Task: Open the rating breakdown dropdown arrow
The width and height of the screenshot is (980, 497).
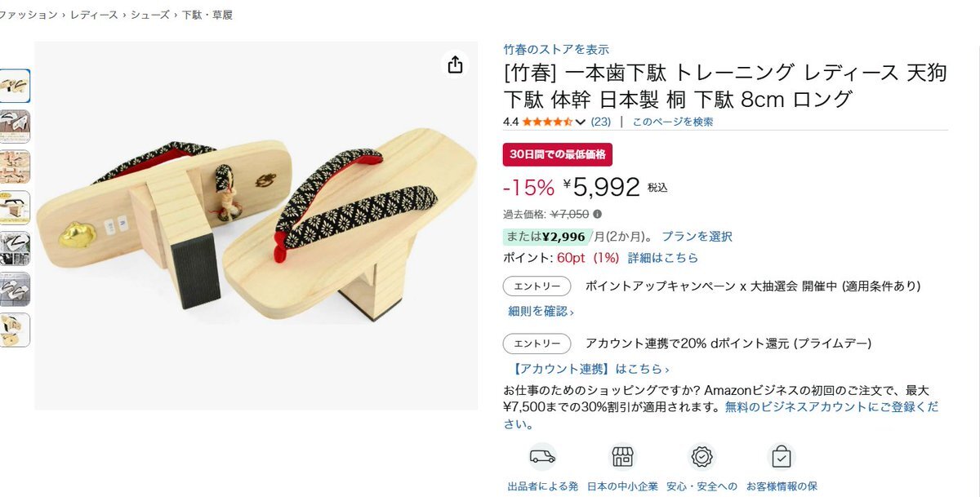Action: pyautogui.click(x=581, y=122)
